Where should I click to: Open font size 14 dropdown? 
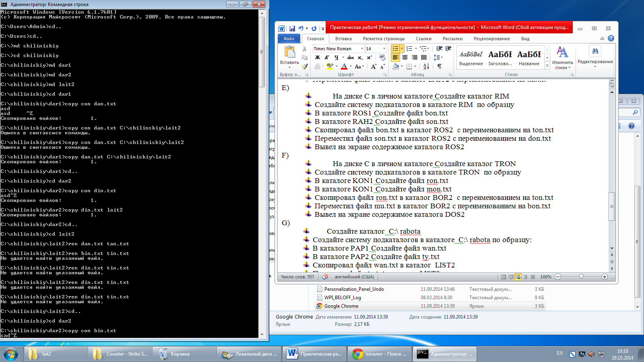[384, 49]
